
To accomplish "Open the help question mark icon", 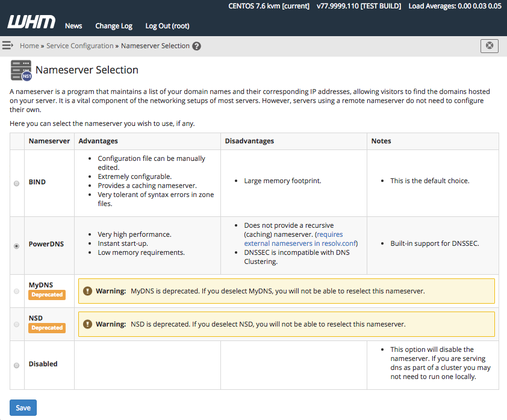I will [196, 46].
